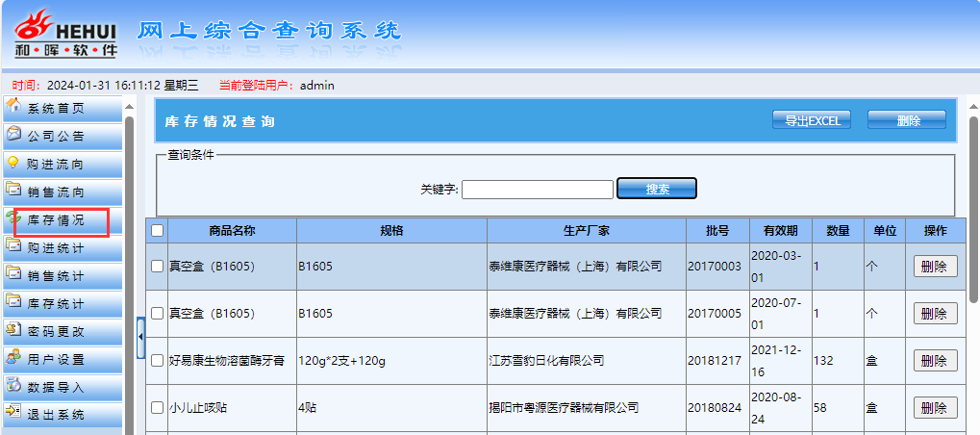Screen dimensions: 980x435
Task: Click the user icon beside 用户设置
Action: tap(13, 358)
